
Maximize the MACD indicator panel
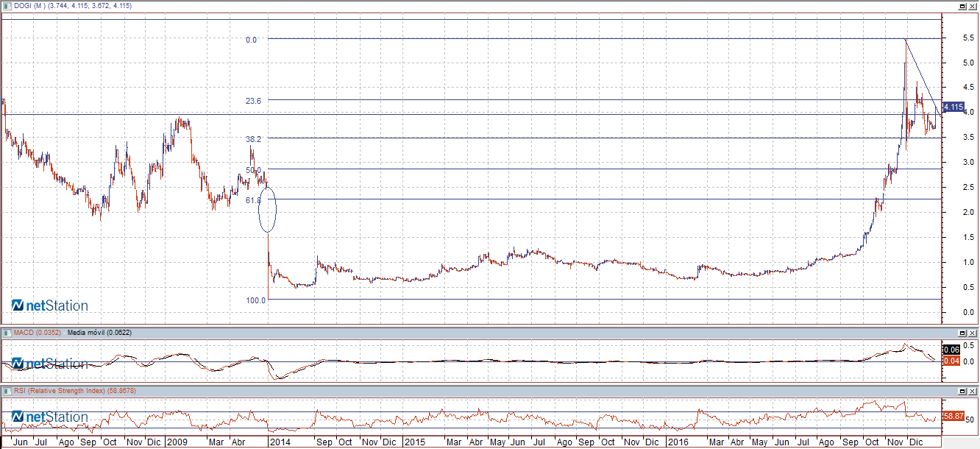tap(962, 333)
